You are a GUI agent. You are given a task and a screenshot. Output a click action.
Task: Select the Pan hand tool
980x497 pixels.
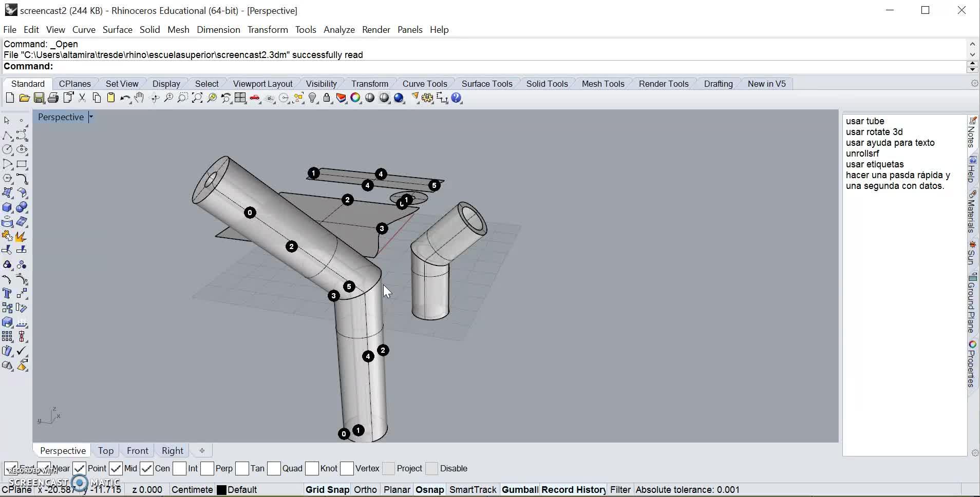pyautogui.click(x=139, y=98)
